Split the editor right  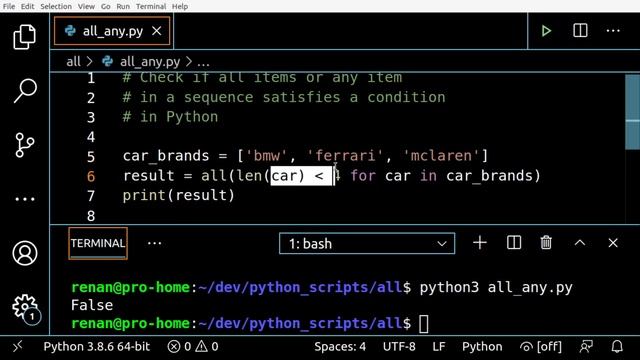(580, 31)
